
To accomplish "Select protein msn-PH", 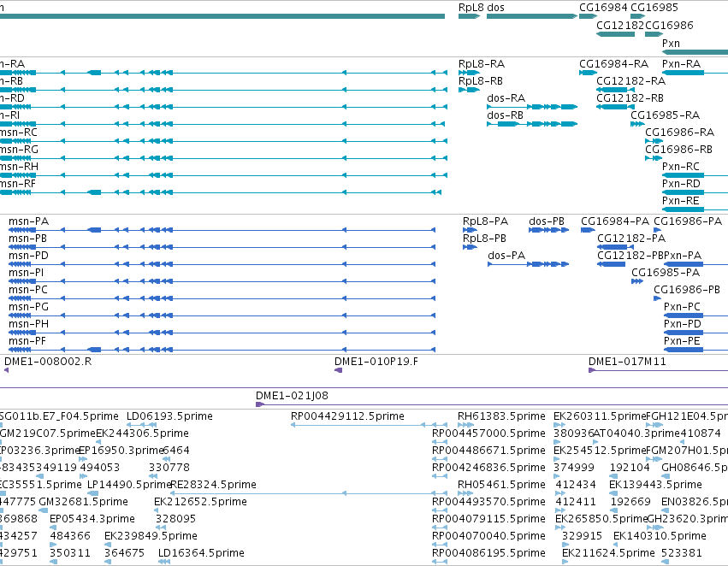I will [28, 324].
